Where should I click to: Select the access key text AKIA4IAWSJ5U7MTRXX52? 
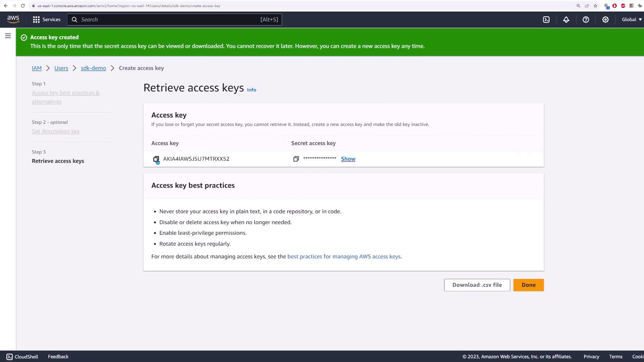[196, 159]
